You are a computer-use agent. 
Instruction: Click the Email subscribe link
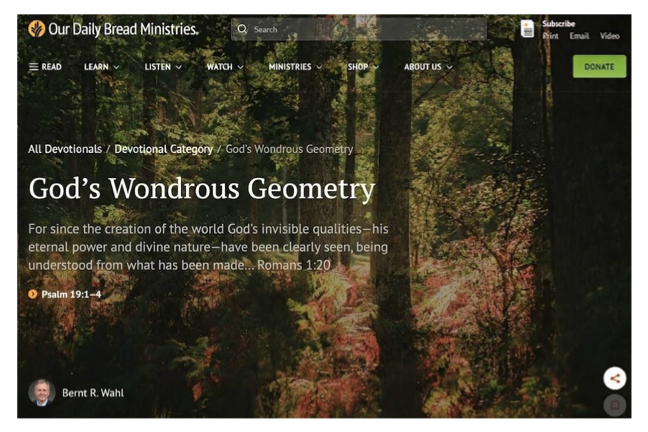[579, 36]
